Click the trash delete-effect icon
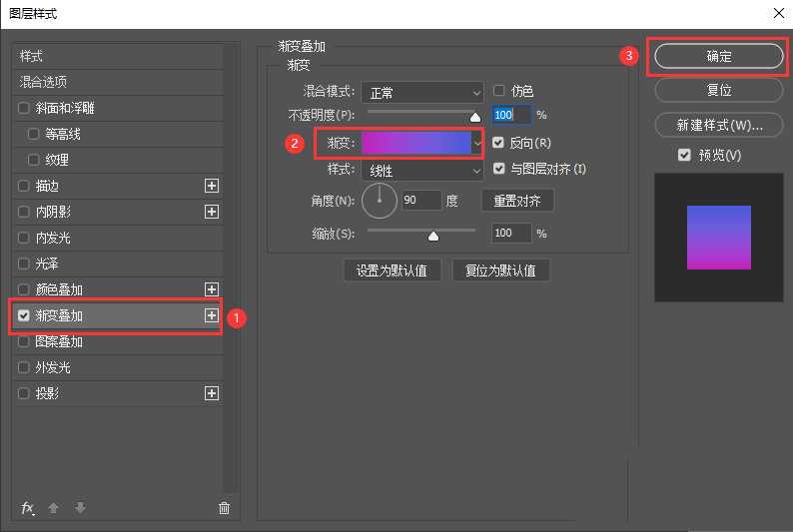 tap(224, 508)
